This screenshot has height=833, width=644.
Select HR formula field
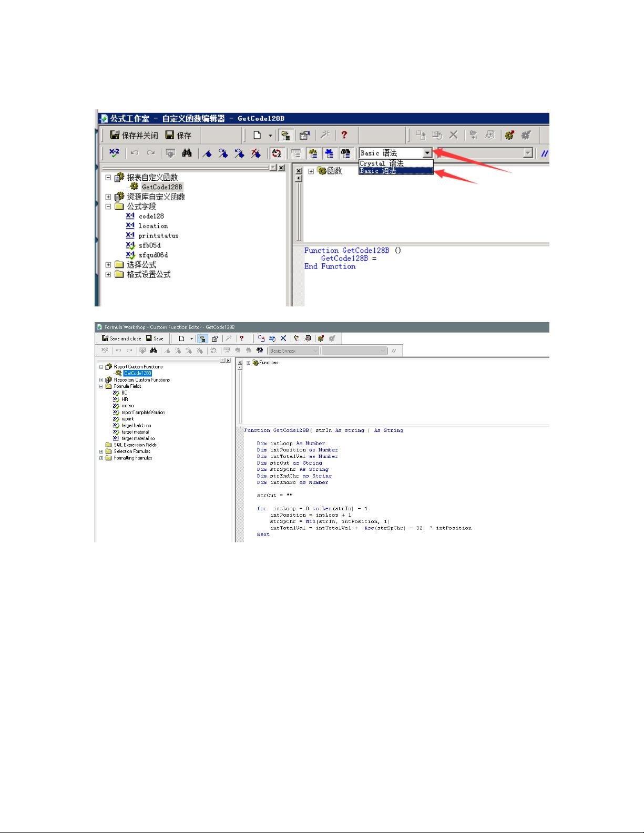[x=125, y=399]
